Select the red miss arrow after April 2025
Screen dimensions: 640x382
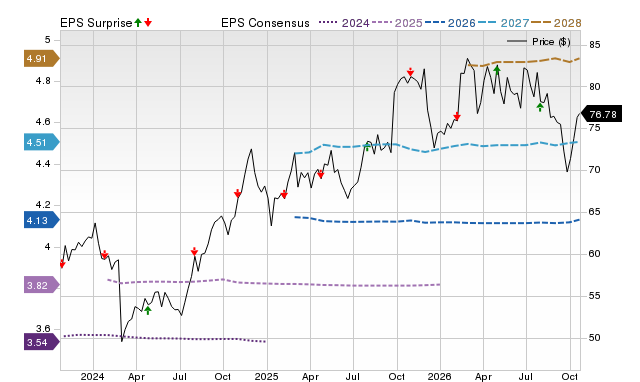pyautogui.click(x=321, y=174)
